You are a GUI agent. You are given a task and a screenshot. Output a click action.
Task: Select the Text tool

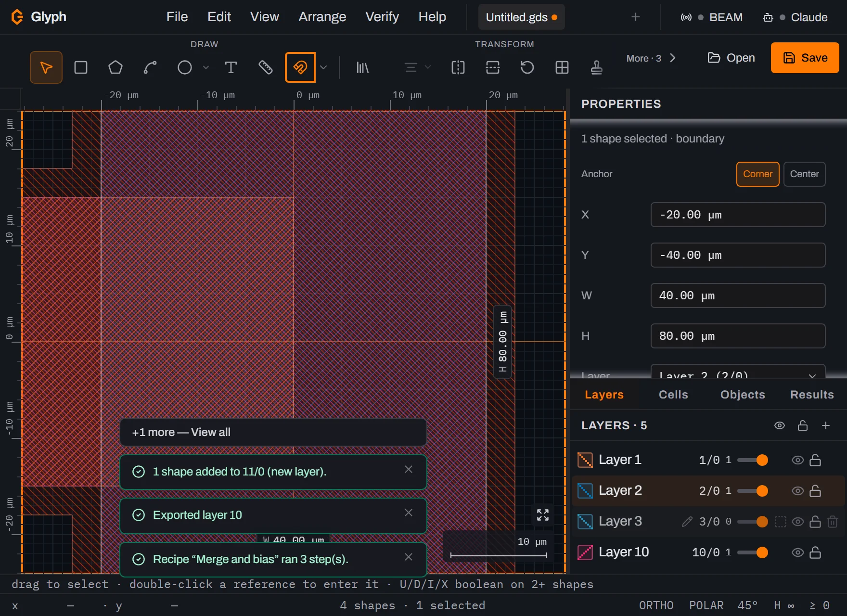click(x=231, y=67)
